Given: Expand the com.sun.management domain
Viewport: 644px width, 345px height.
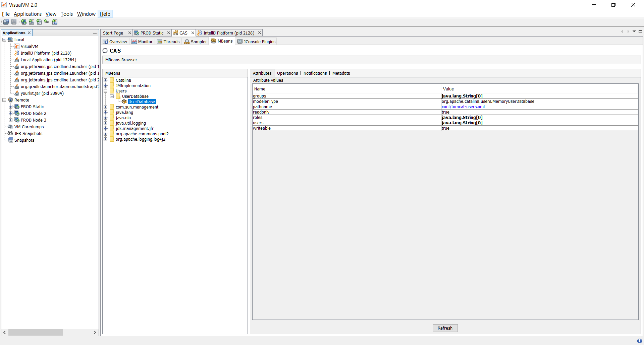Looking at the screenshot, I should point(106,107).
